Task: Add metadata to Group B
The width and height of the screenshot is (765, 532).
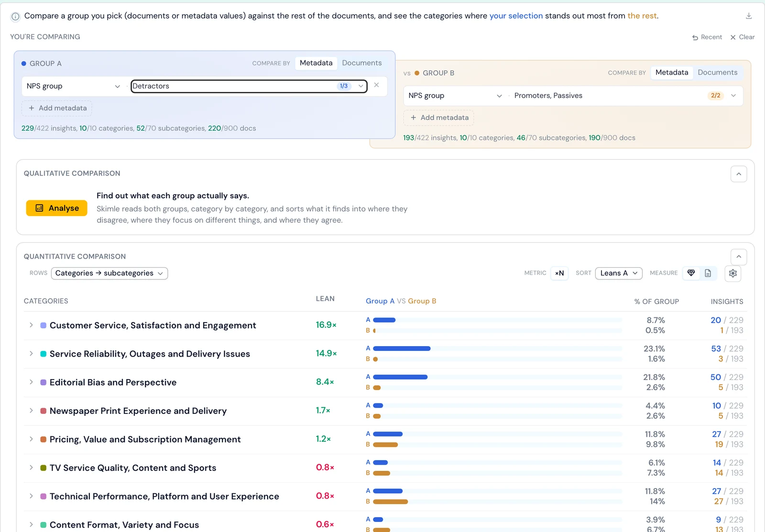Action: click(439, 118)
